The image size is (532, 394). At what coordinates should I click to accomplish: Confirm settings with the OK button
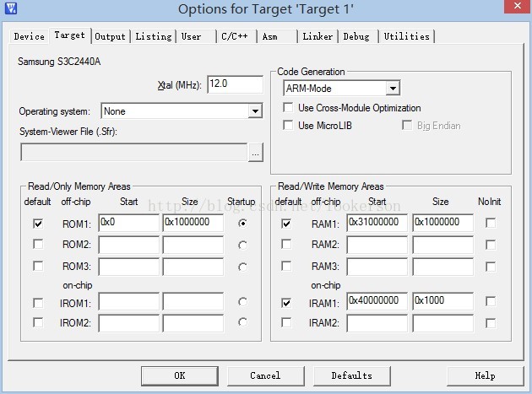(180, 375)
